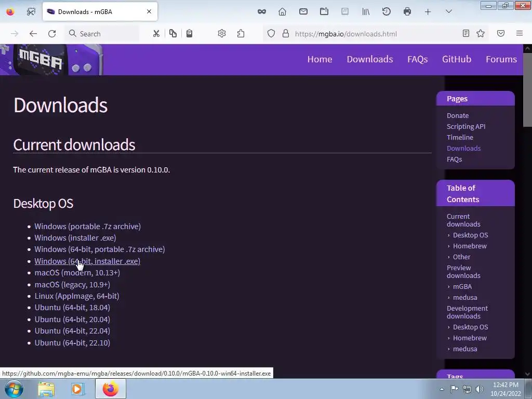Download Windows portable .7z archive
The height and width of the screenshot is (399, 532).
click(x=87, y=227)
